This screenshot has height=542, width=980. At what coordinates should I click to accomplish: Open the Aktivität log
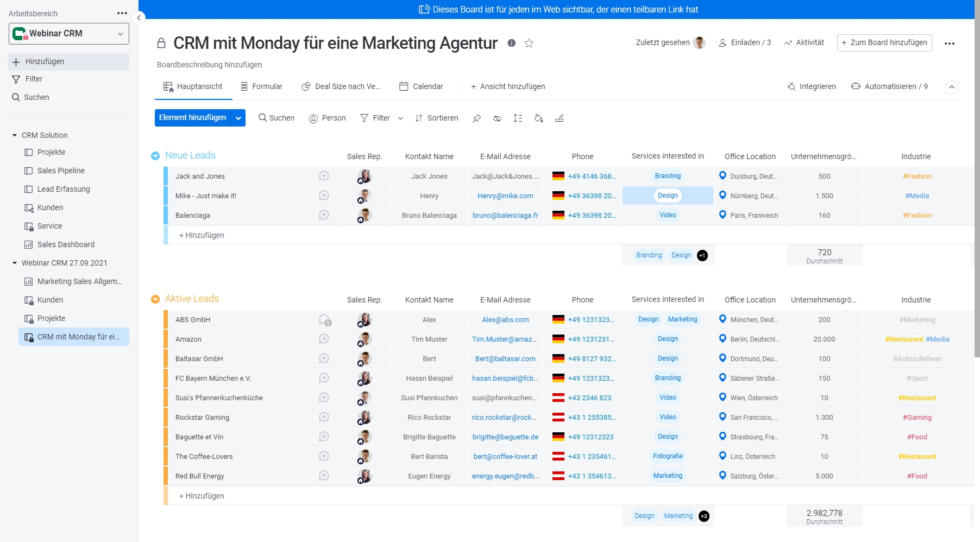pos(804,43)
